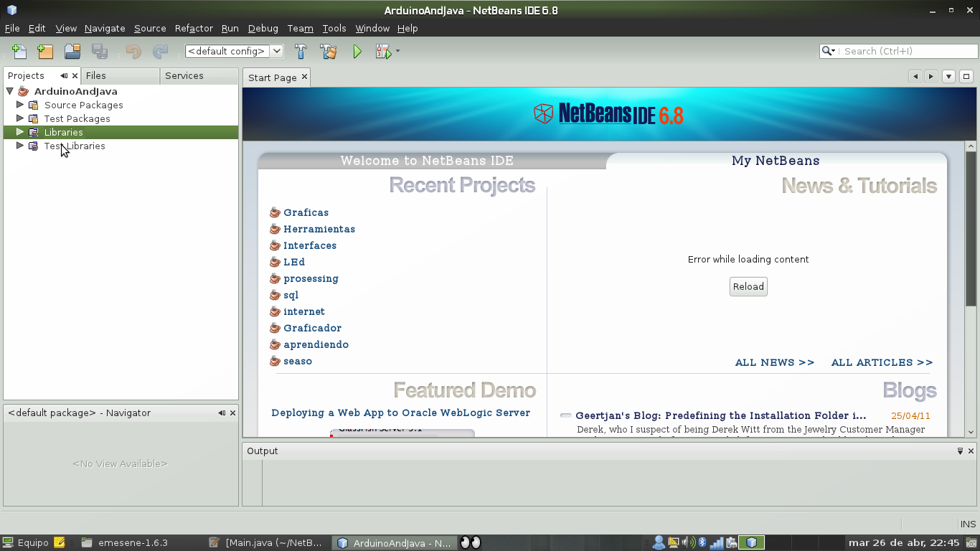Open the default config dropdown

(x=234, y=51)
